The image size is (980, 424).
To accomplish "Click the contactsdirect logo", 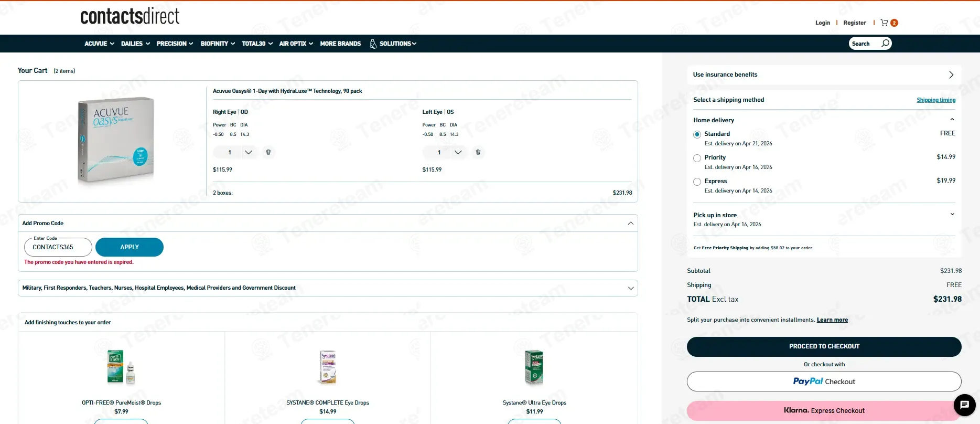I will point(130,16).
